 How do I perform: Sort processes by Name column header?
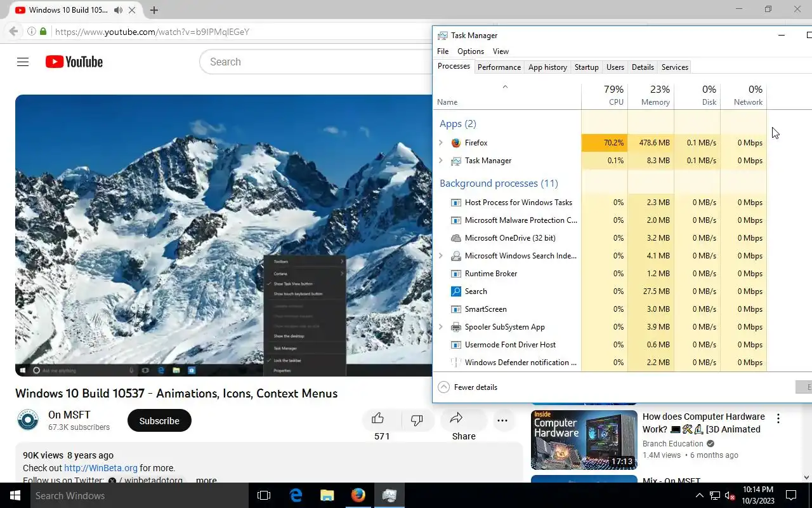click(x=507, y=95)
